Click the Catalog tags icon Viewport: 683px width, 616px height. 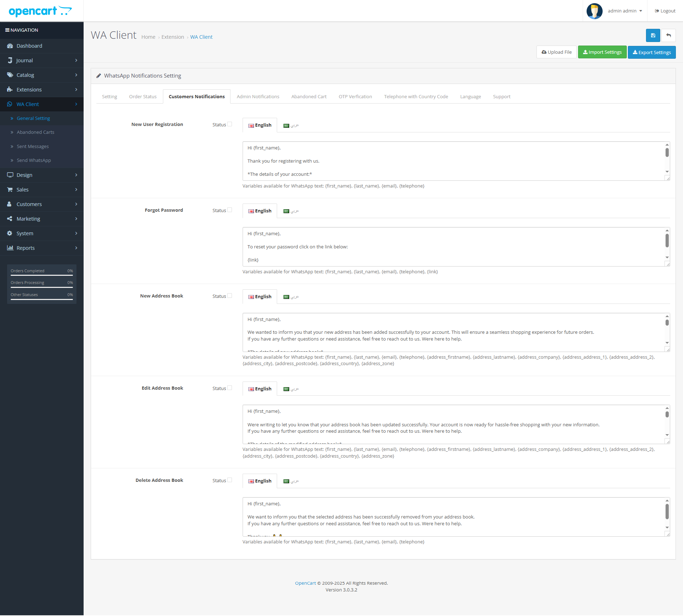click(x=10, y=75)
